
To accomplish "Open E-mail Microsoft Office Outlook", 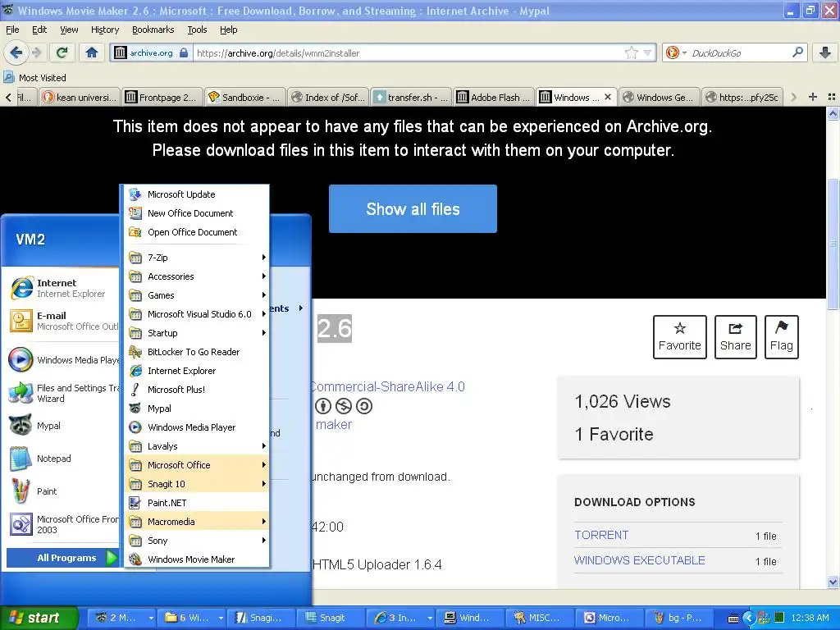I will point(62,321).
